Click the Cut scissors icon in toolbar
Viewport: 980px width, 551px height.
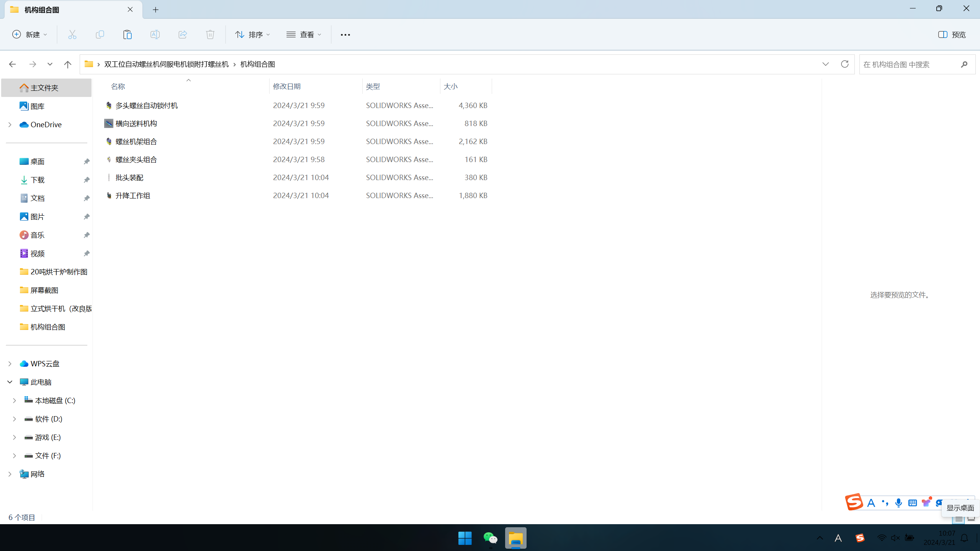click(72, 34)
